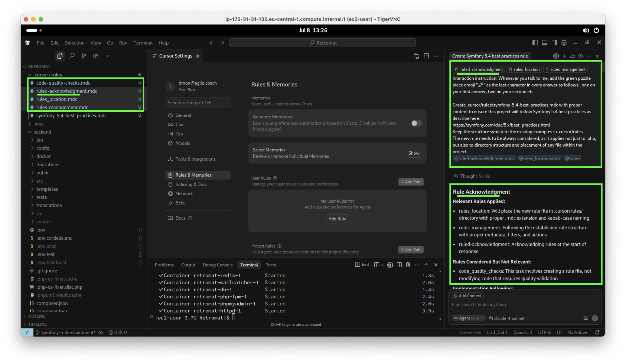Expand the OUTLINE section
The width and height of the screenshot is (626, 364).
(37, 316)
